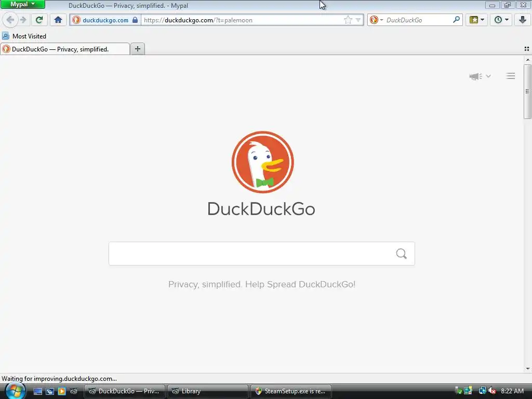Click the network tray icon
The width and height of the screenshot is (532, 399).
pos(482,391)
